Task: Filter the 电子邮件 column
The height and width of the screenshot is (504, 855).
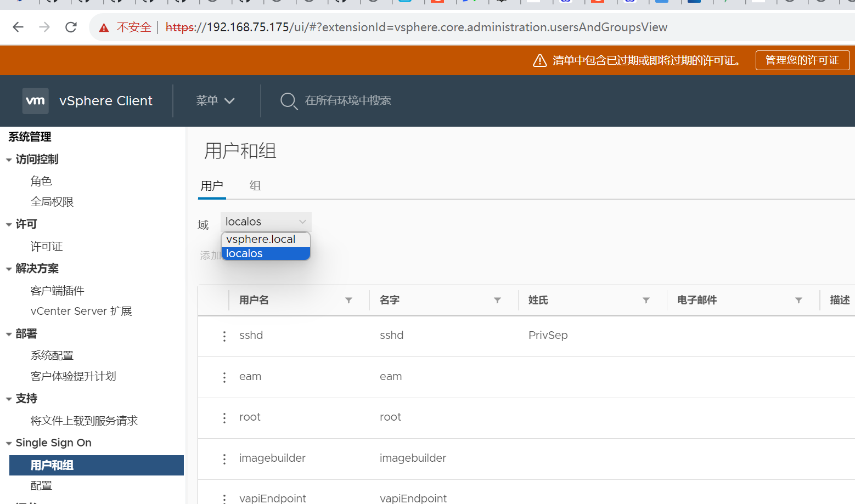Action: (798, 300)
